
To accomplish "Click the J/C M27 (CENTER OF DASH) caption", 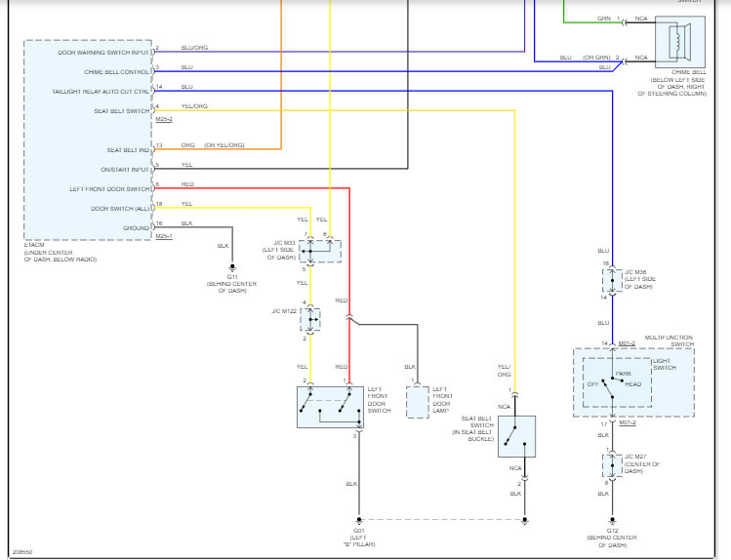I will pos(642,464).
